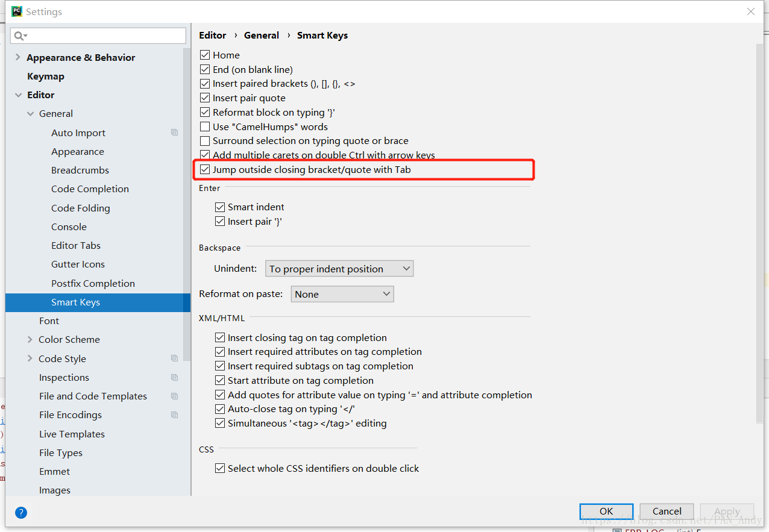Select Emmet settings

(54, 471)
